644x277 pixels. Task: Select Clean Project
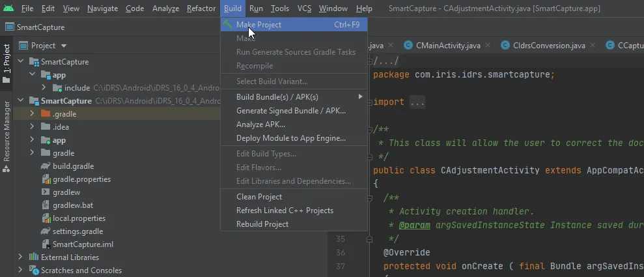tap(294, 196)
